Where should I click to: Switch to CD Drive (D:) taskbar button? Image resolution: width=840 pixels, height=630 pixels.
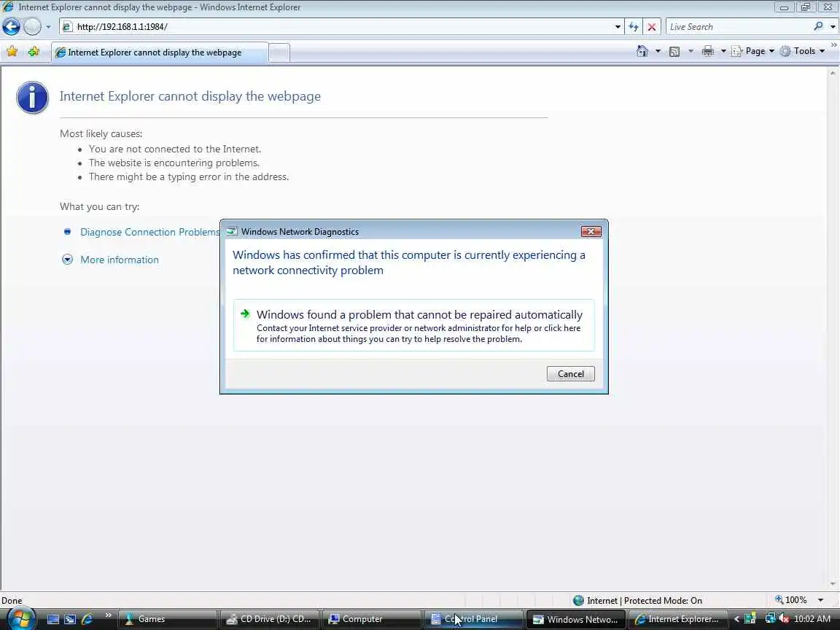pos(270,619)
